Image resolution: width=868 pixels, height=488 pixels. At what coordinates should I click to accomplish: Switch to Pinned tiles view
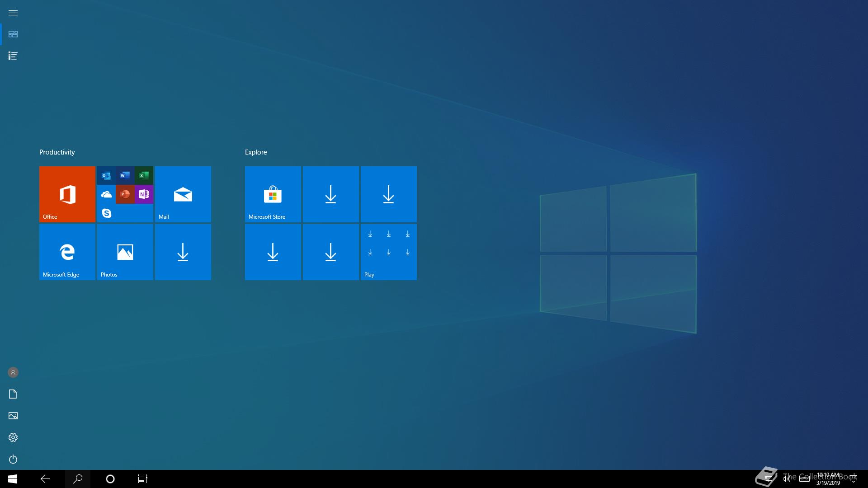[13, 34]
